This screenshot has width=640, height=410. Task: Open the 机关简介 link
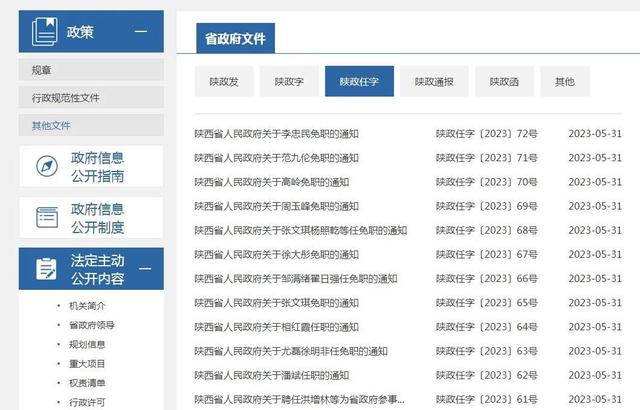tap(87, 306)
